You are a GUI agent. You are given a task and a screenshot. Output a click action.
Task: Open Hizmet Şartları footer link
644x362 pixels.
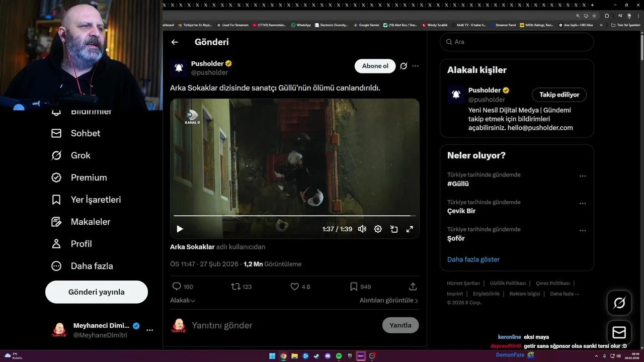tap(463, 284)
